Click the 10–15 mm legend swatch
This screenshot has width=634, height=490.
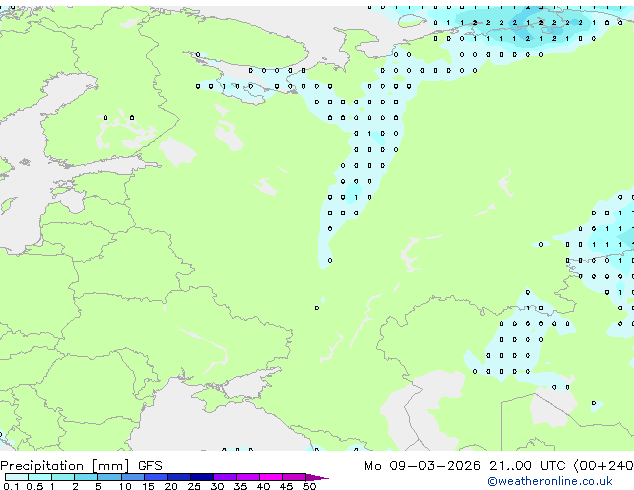(132, 477)
